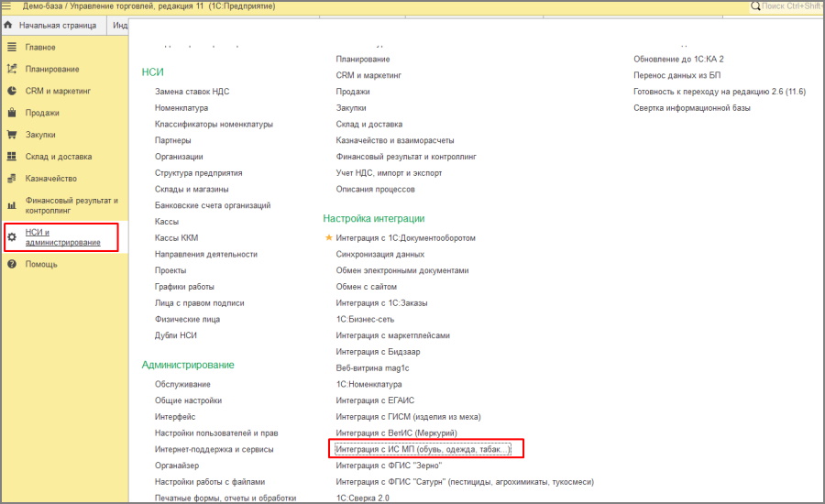
Task: Click the Планирование chart icon in sidebar
Action: (12, 69)
